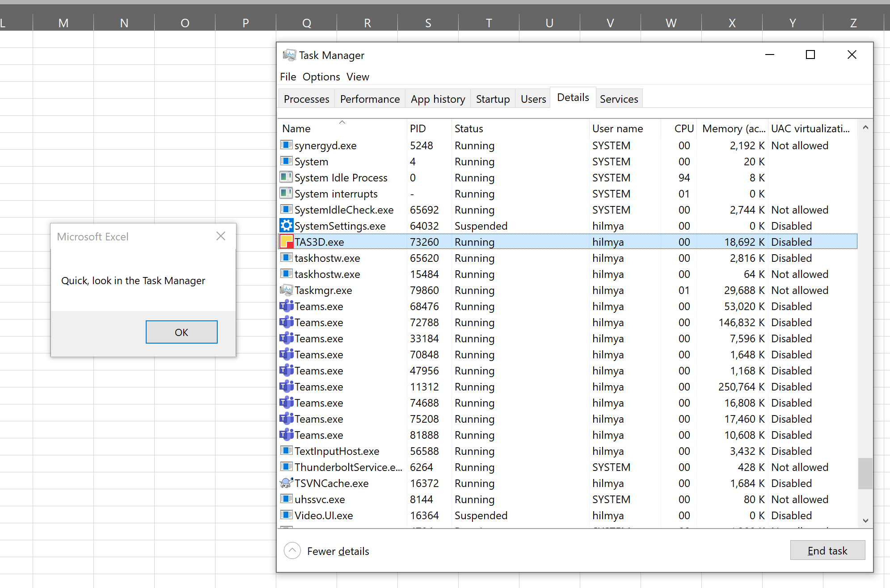The image size is (890, 588).
Task: Select Teams.exe row with PID 75208
Action: pos(568,419)
